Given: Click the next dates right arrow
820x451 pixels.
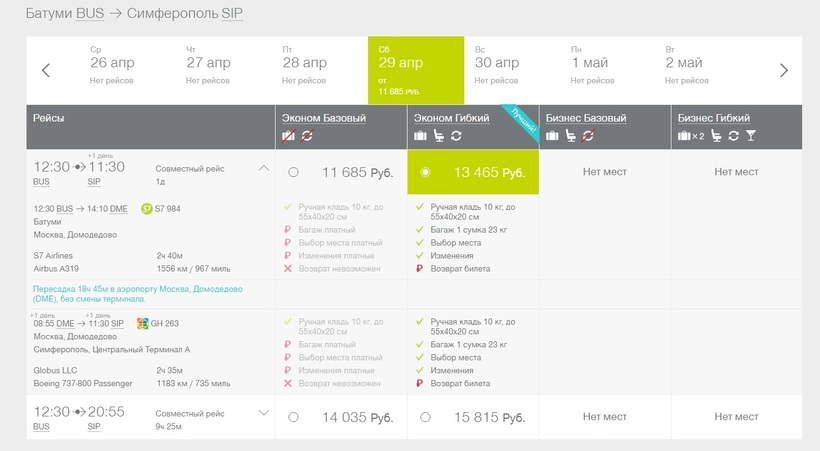Looking at the screenshot, I should pos(783,70).
